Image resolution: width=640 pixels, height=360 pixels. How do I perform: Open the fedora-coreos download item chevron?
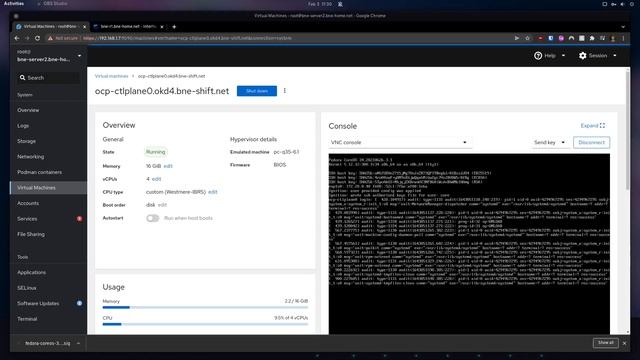[x=78, y=343]
